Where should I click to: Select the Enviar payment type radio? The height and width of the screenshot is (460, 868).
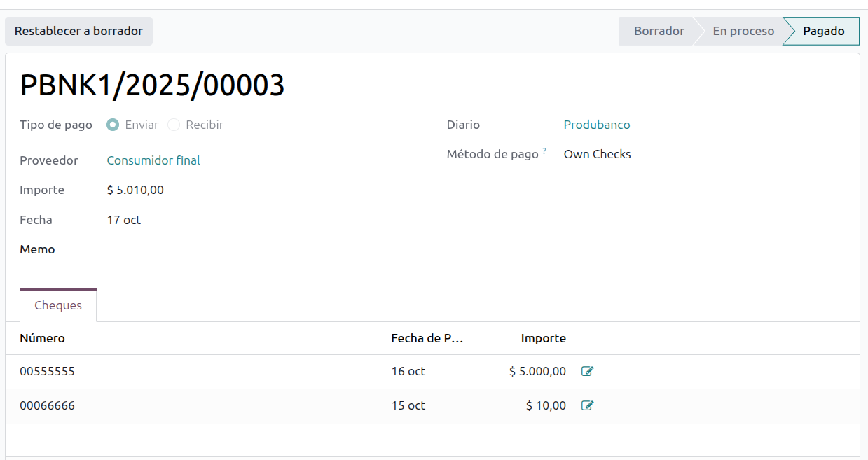click(x=113, y=125)
